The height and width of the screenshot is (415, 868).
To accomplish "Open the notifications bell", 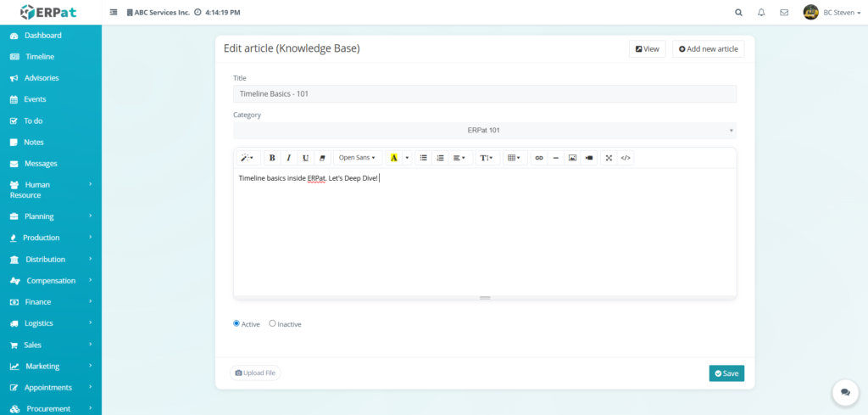I will tap(761, 12).
